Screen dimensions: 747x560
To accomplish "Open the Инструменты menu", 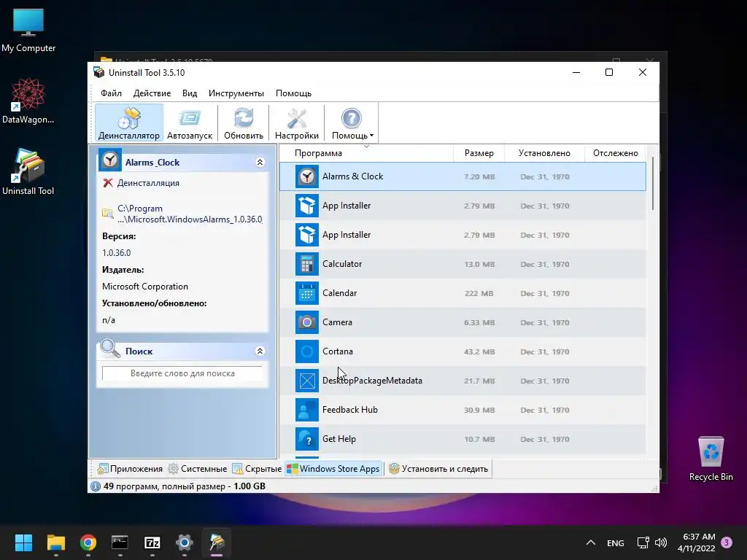I will point(236,93).
